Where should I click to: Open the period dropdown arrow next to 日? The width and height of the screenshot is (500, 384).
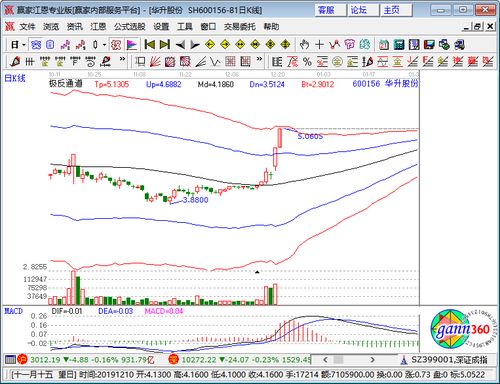[24, 45]
